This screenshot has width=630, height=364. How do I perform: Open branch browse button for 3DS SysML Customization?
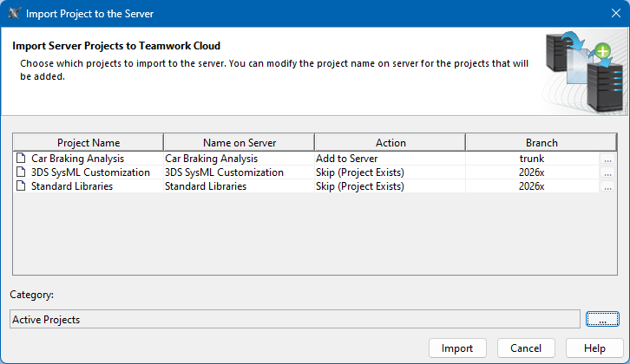[607, 173]
